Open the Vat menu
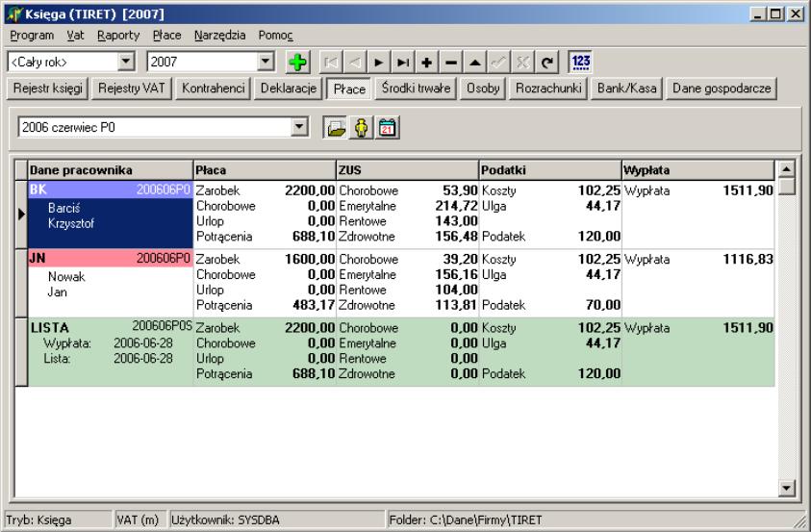Viewport: 811px width, 532px height. pos(75,36)
